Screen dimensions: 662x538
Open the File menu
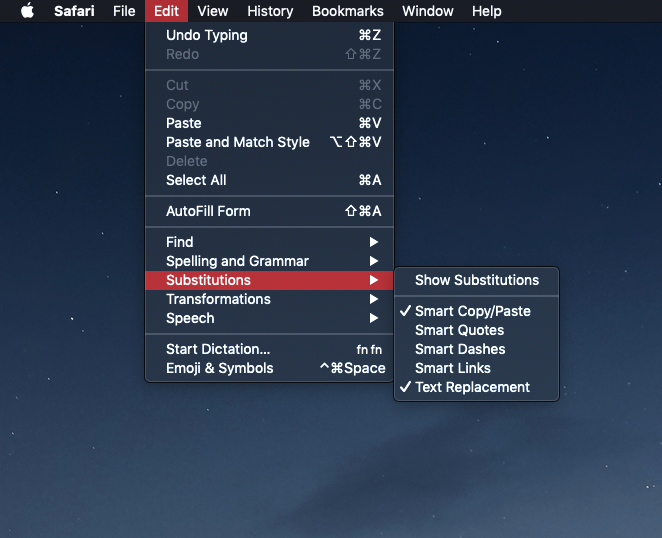coord(124,11)
